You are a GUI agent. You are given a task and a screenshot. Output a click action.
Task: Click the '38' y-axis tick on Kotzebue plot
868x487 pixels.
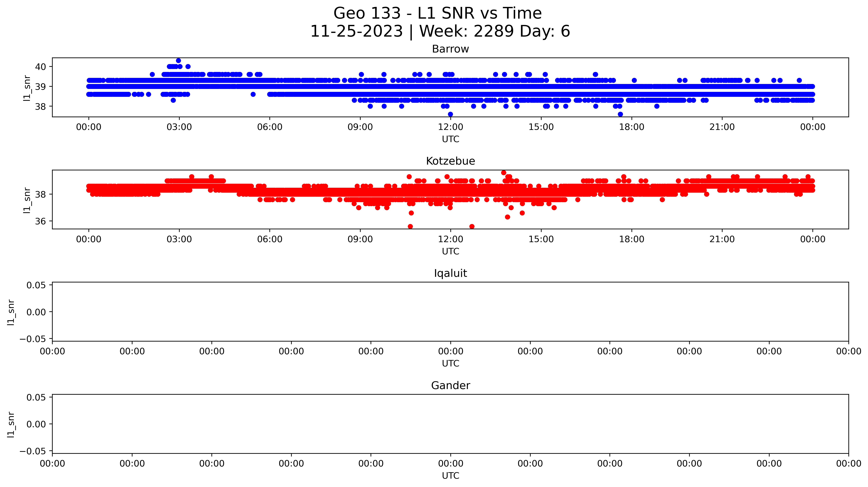point(41,194)
